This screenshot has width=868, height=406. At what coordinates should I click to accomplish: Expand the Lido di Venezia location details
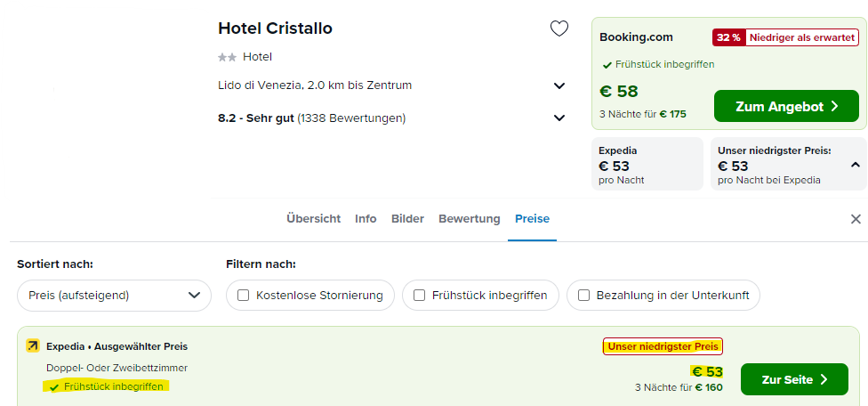coord(559,85)
